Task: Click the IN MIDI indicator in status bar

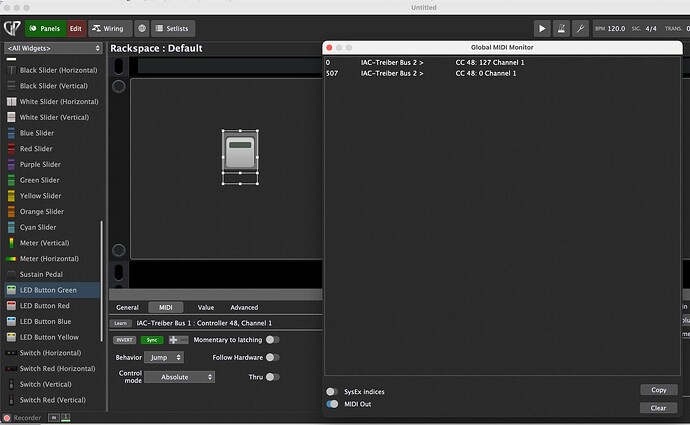Action: tap(54, 418)
